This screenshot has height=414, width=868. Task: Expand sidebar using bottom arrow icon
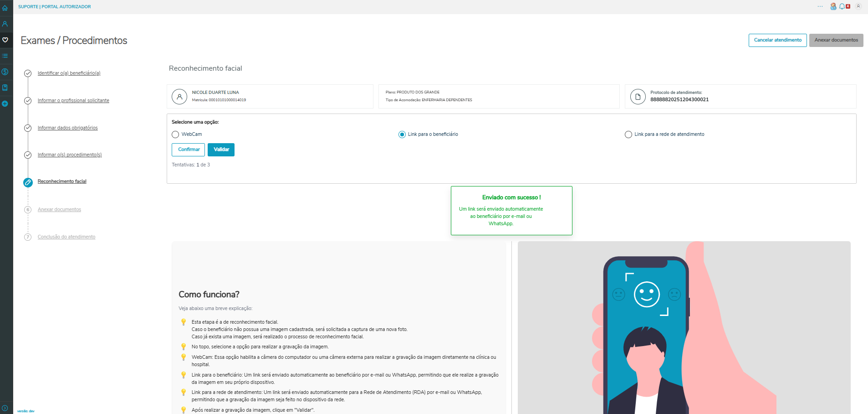5,408
